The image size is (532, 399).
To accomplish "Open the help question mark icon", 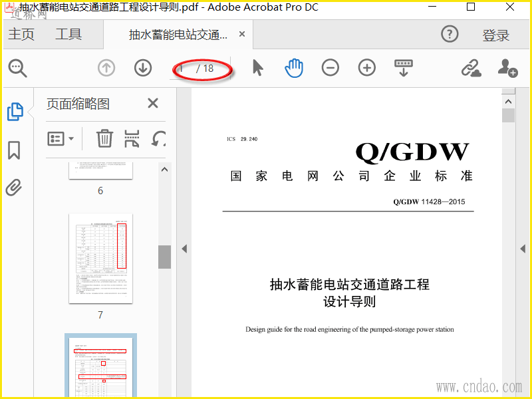I will 450,34.
